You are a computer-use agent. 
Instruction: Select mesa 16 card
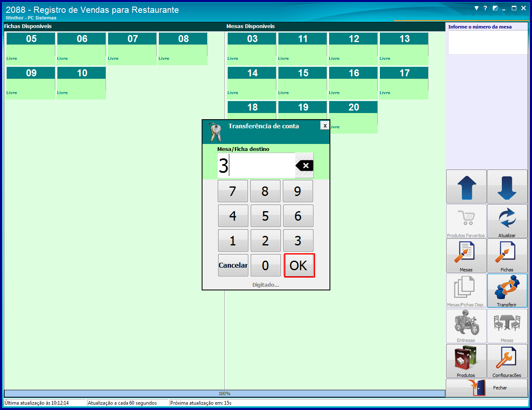tap(353, 83)
